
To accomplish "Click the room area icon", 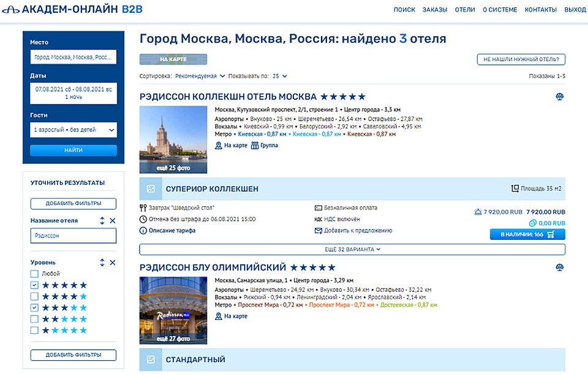I will point(515,188).
